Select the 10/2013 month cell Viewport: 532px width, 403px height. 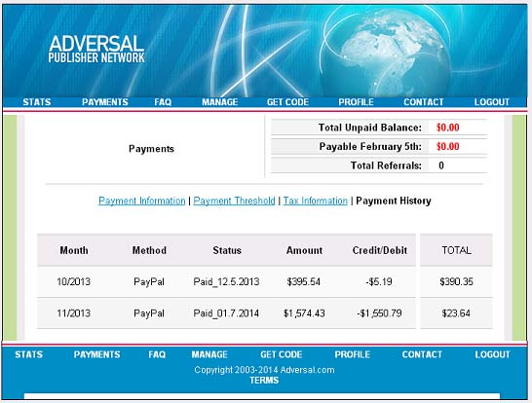(74, 281)
